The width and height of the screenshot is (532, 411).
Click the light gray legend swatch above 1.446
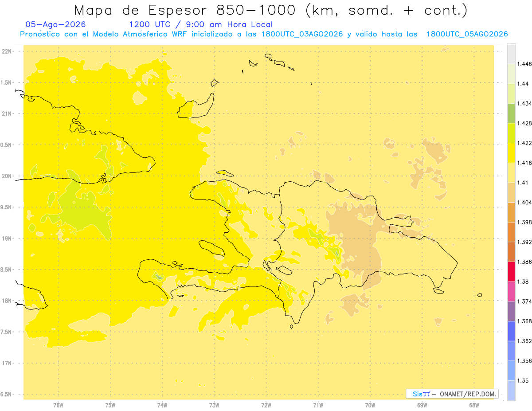coord(511,54)
